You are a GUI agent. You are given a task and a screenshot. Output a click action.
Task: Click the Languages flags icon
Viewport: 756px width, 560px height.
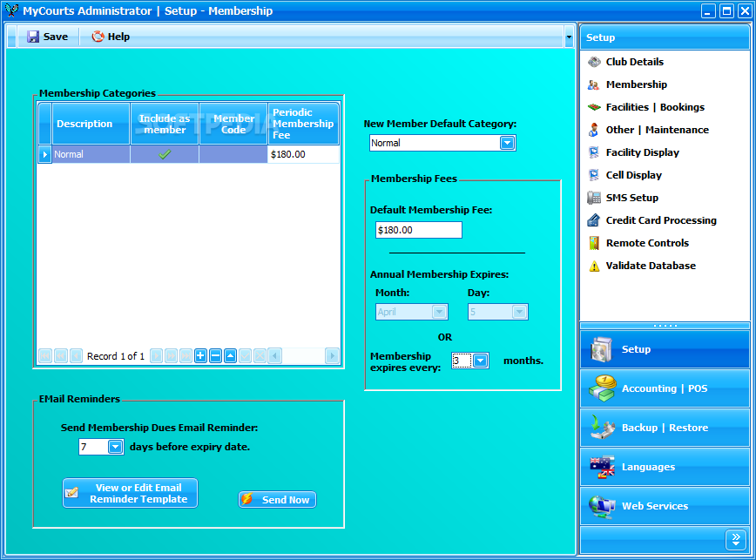(602, 467)
